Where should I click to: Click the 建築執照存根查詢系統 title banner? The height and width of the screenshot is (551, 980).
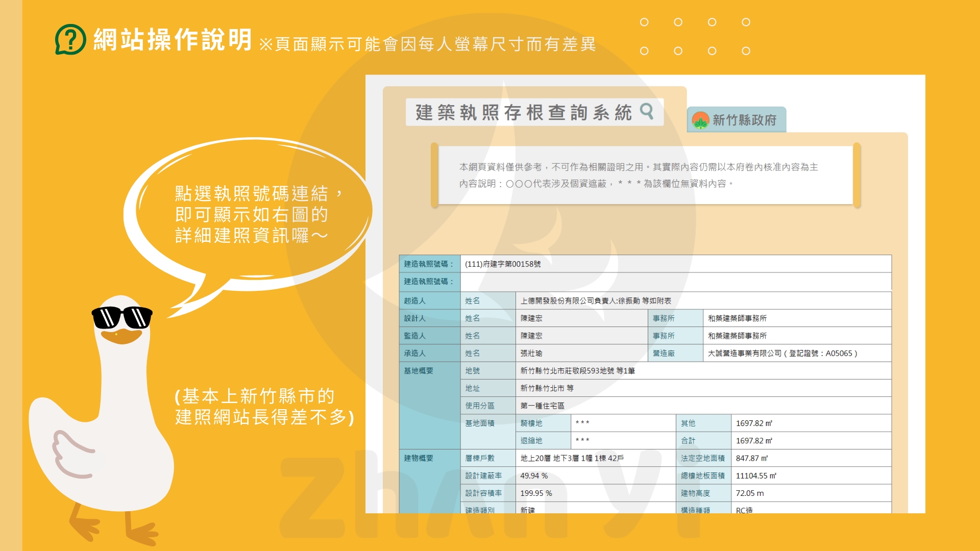tap(534, 112)
